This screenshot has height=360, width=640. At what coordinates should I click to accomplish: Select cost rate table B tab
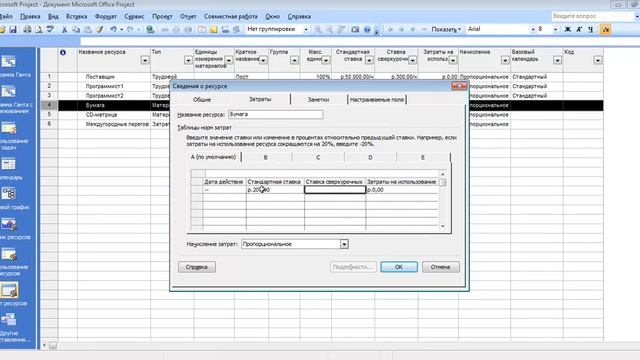[x=266, y=158]
